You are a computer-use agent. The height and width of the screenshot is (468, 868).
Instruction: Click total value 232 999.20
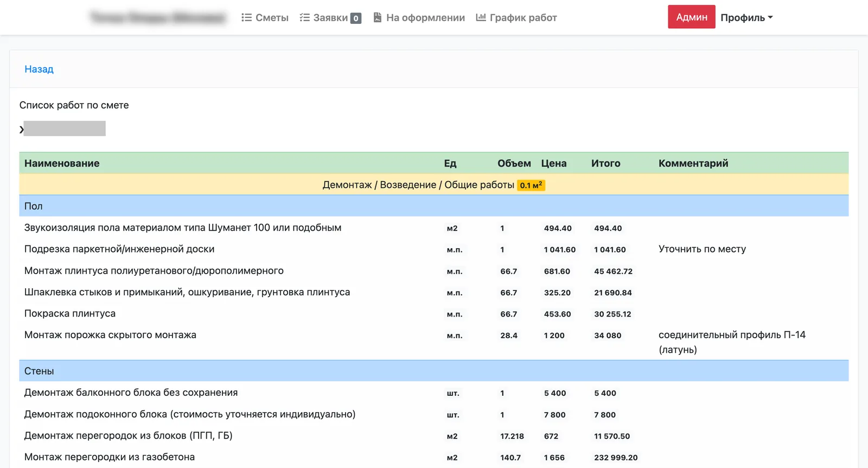(616, 458)
